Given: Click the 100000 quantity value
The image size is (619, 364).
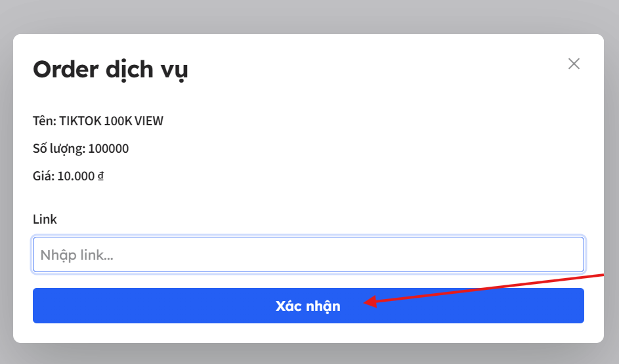Looking at the screenshot, I should pos(108,148).
